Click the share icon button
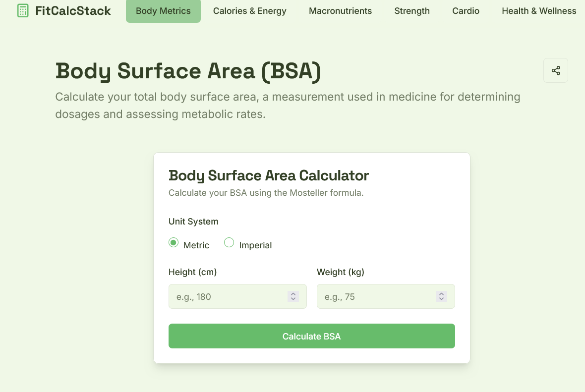The width and height of the screenshot is (585, 392). [x=556, y=70]
